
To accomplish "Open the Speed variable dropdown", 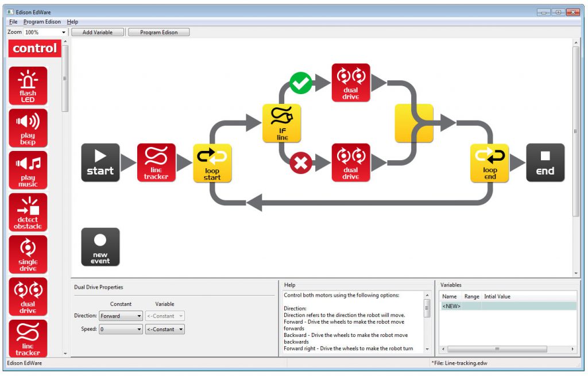I will point(165,329).
